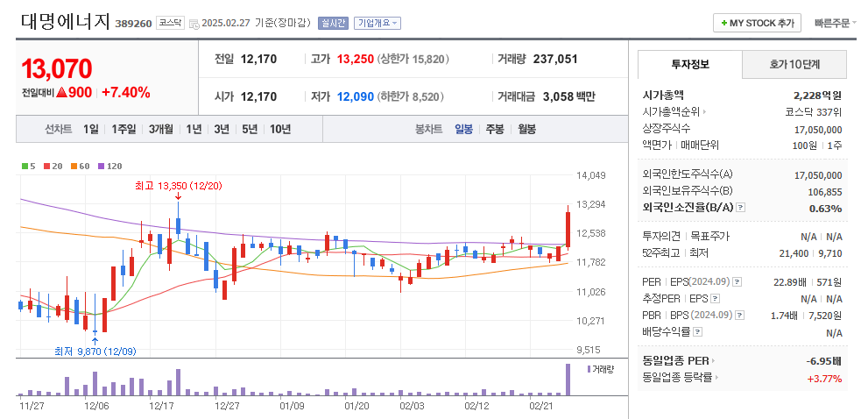The height and width of the screenshot is (419, 868).
Task: Click the 외국인보유주식수 value 106,855
Action: (x=825, y=192)
